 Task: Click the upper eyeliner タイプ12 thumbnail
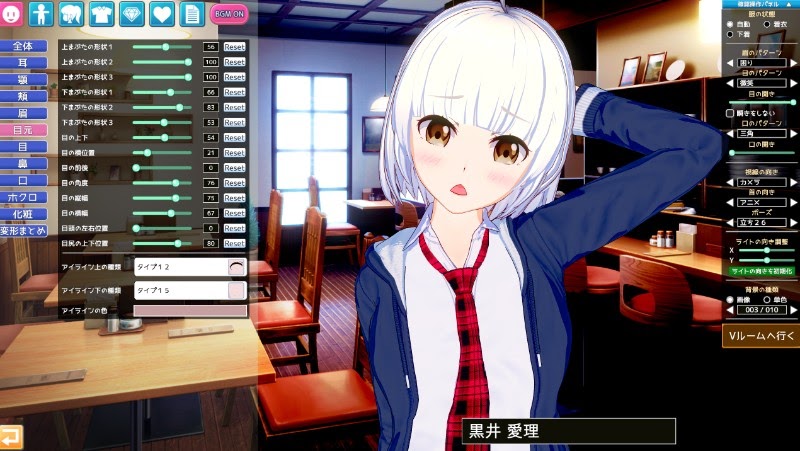(237, 267)
